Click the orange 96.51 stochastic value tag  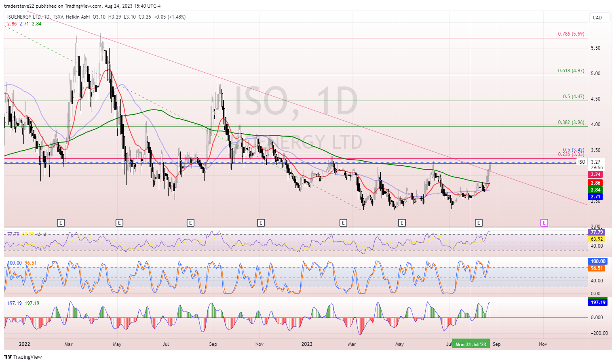pyautogui.click(x=597, y=268)
